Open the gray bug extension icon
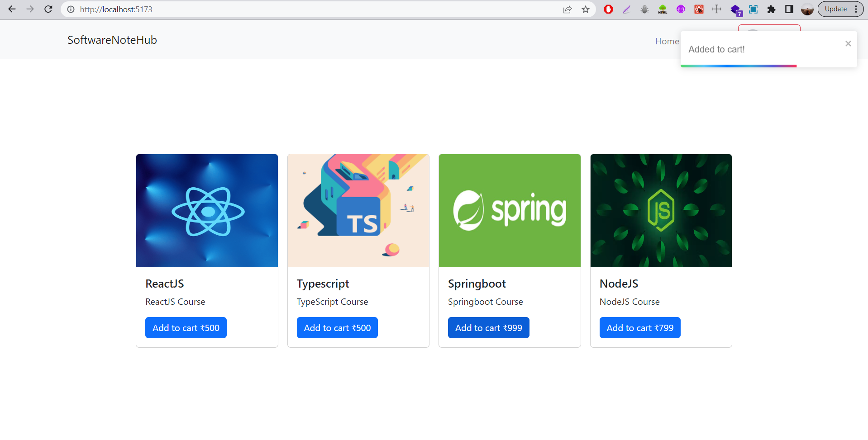 [644, 9]
